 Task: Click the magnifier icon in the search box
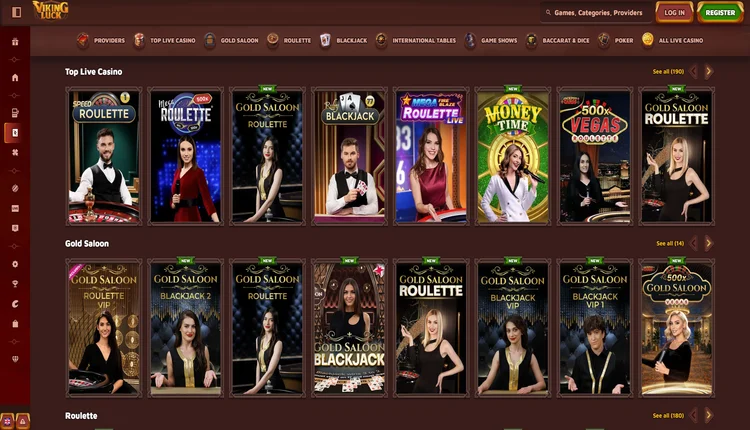(548, 13)
